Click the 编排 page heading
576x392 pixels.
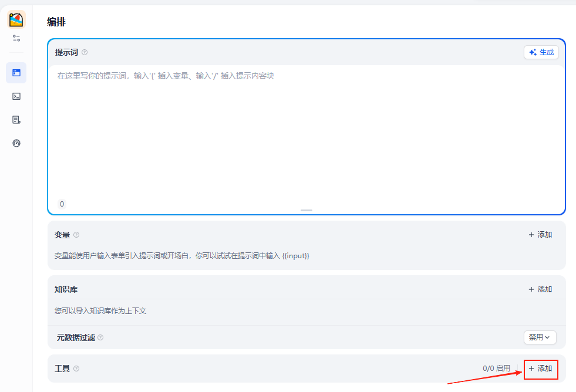tap(56, 22)
